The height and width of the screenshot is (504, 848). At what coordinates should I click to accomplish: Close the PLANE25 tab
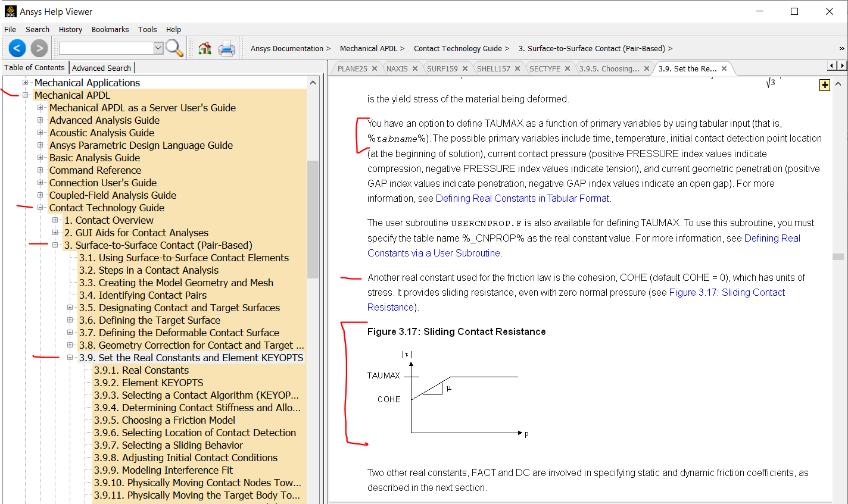coord(375,68)
